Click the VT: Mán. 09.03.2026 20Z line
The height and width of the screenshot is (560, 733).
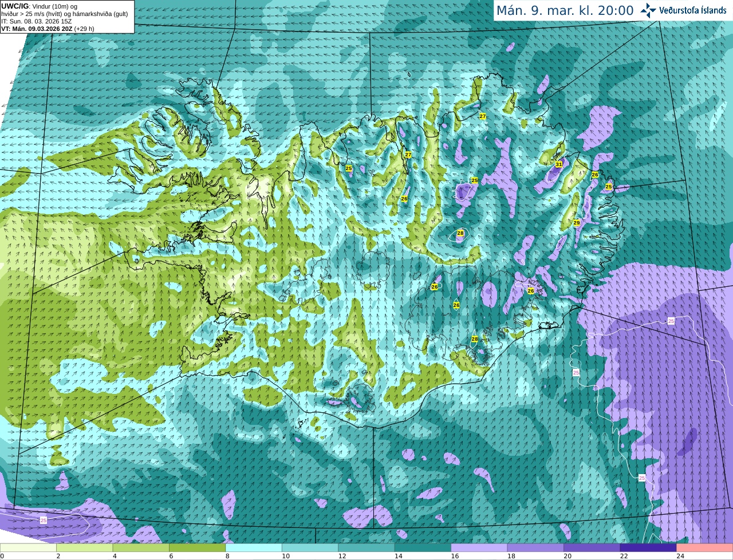click(x=48, y=28)
